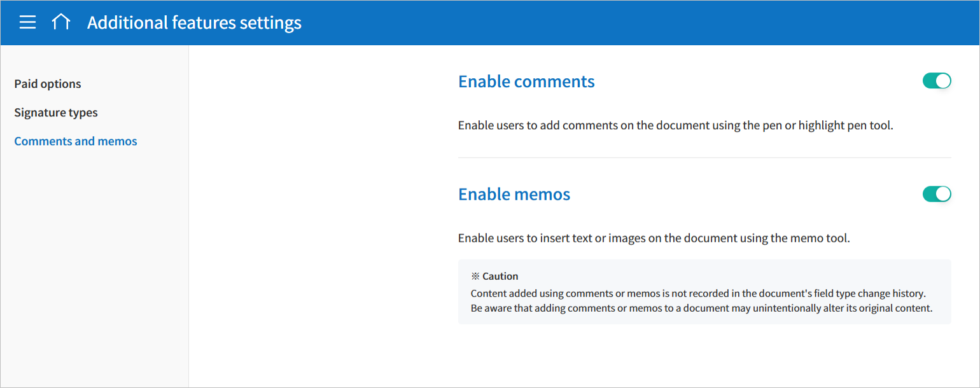Select the Comments and memos sidebar item
This screenshot has width=980, height=388.
[76, 141]
